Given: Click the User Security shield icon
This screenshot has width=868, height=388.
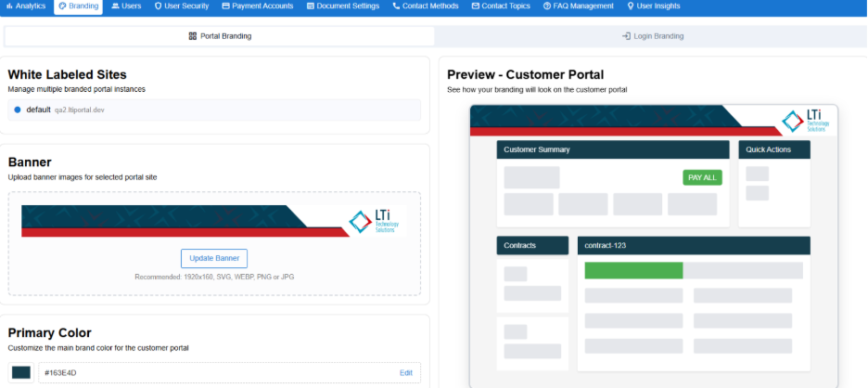Looking at the screenshot, I should [159, 6].
